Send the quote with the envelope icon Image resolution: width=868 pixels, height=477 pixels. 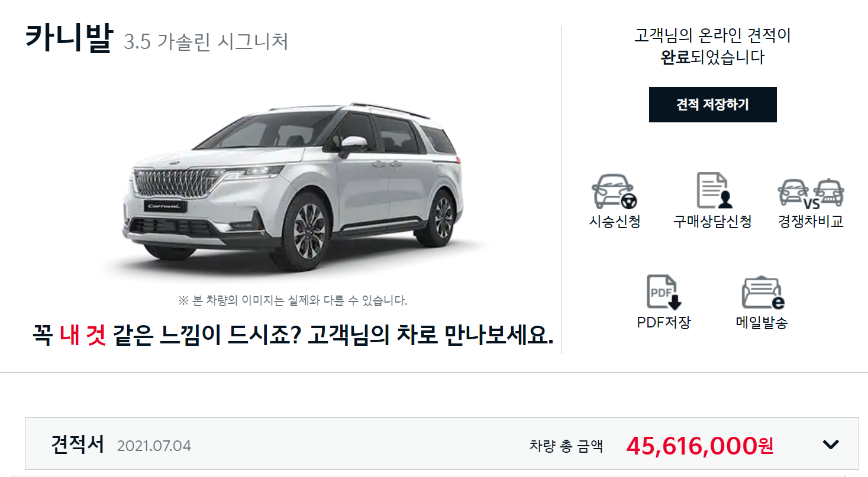[762, 293]
